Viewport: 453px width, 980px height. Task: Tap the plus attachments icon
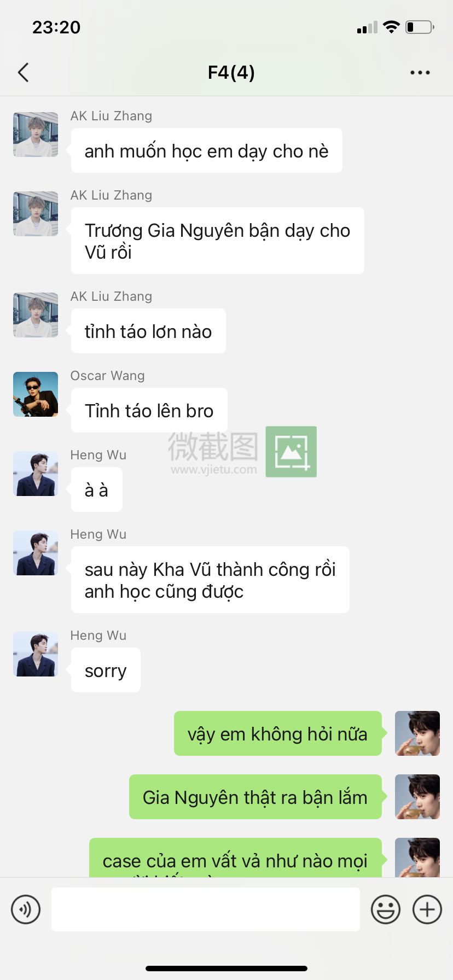[x=427, y=909]
